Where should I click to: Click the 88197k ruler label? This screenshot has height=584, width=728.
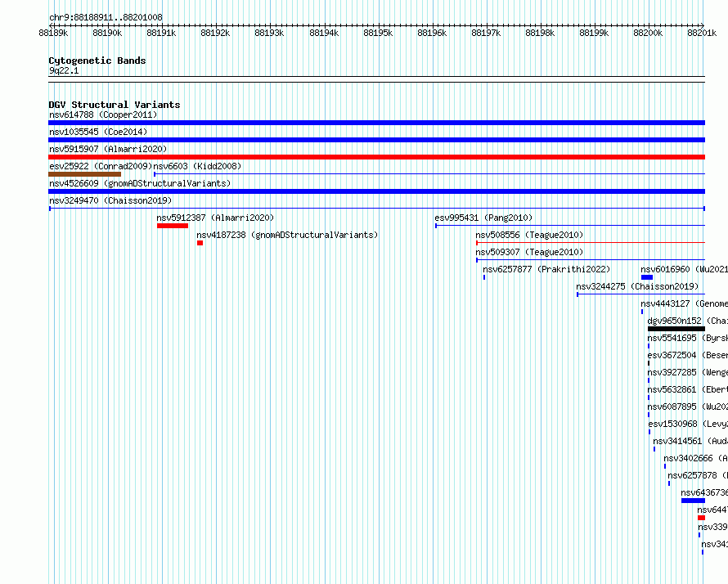pyautogui.click(x=486, y=33)
